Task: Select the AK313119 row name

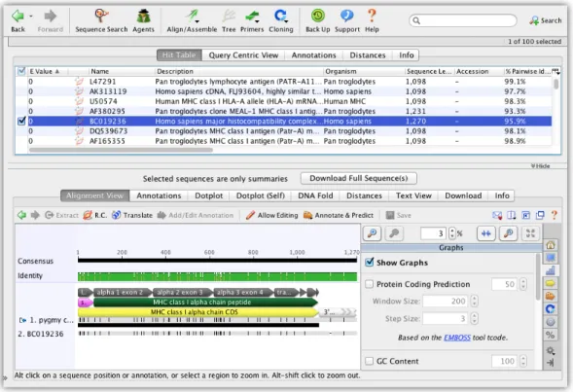Action: click(x=108, y=91)
